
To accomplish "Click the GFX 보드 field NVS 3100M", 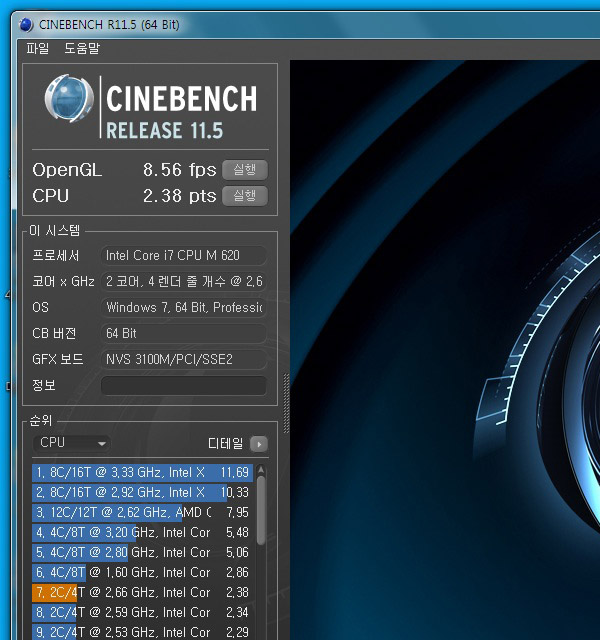I will tap(184, 359).
